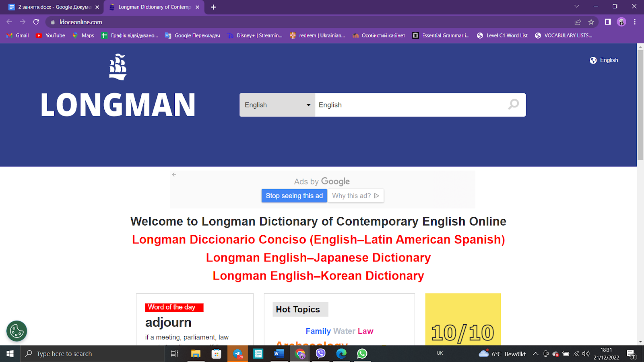The height and width of the screenshot is (362, 644).
Task: Click the dictionary search input field
Action: tap(411, 105)
